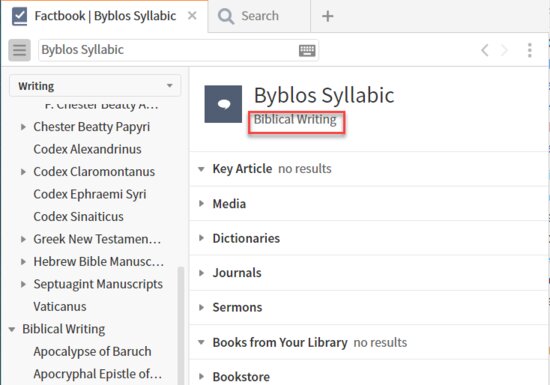
Task: Expand the Chester Beatty Papyri tree node
Action: click(23, 127)
